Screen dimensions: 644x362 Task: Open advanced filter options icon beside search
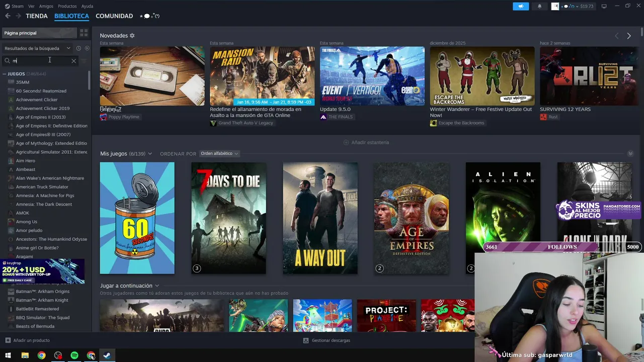tap(84, 61)
